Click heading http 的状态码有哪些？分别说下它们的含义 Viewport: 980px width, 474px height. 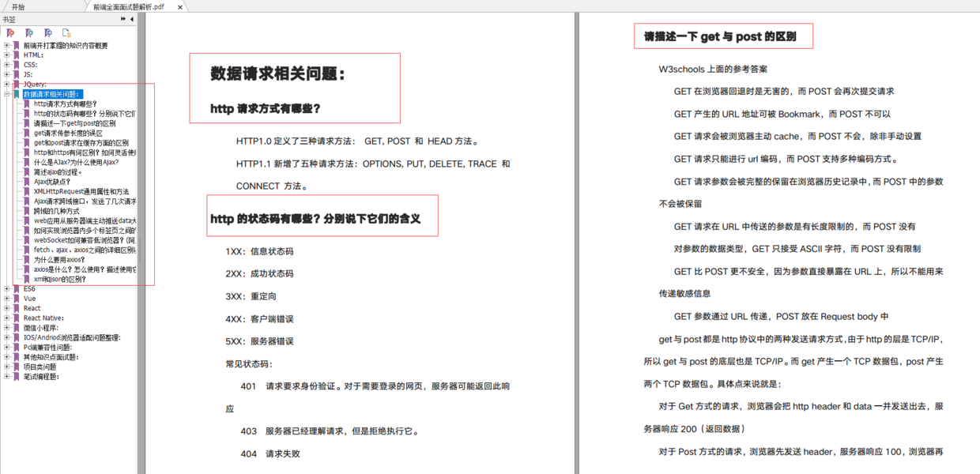315,218
